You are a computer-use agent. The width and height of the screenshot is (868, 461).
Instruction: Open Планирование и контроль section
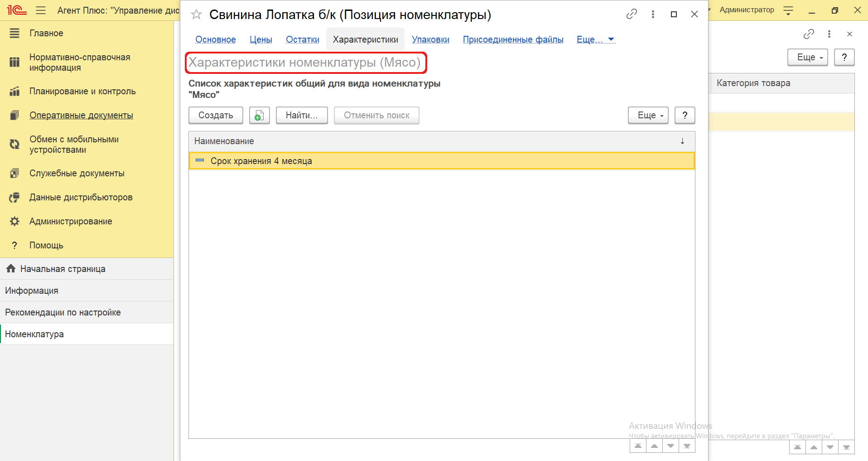tap(82, 91)
